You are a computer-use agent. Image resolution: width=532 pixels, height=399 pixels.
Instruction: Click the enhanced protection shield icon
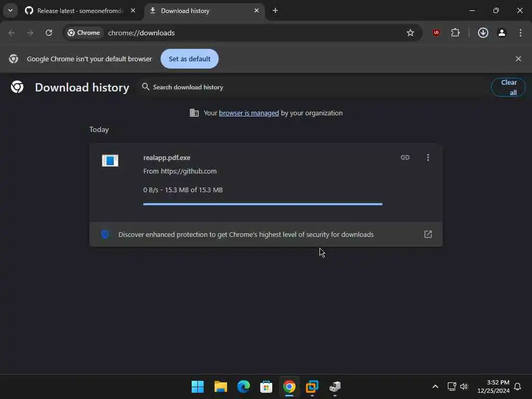click(x=105, y=234)
